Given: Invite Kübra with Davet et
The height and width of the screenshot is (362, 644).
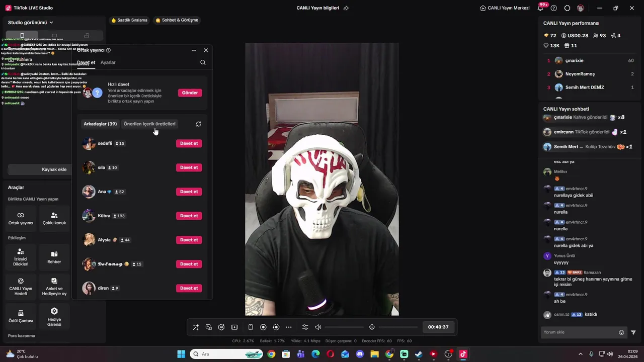Looking at the screenshot, I should click(189, 216).
